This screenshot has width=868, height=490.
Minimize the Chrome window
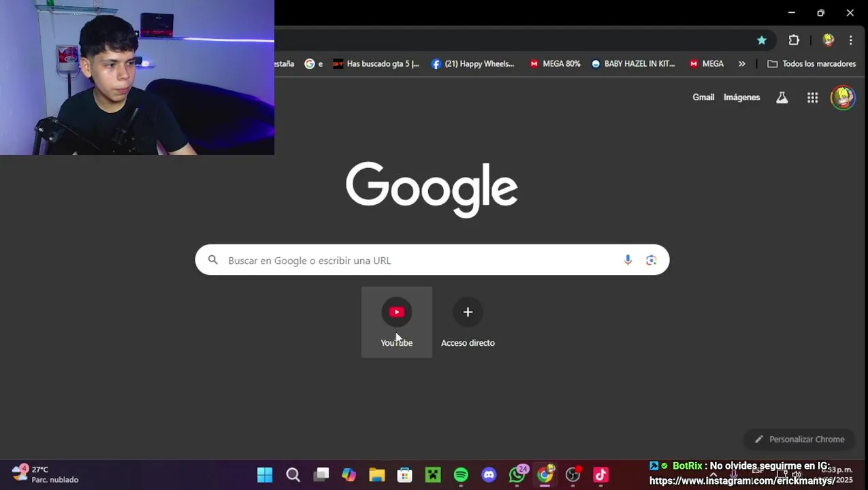[x=792, y=13]
